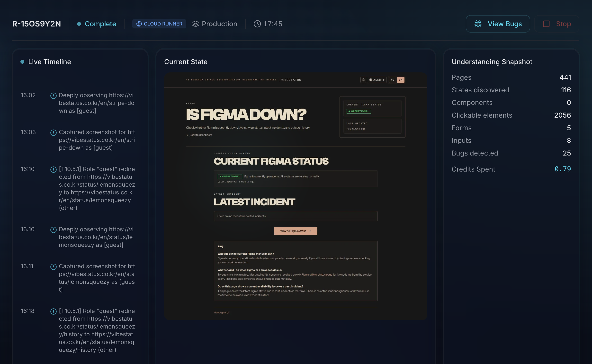Screen dimensions: 592x364
Task: Click the square stop icon
Action: click(546, 24)
